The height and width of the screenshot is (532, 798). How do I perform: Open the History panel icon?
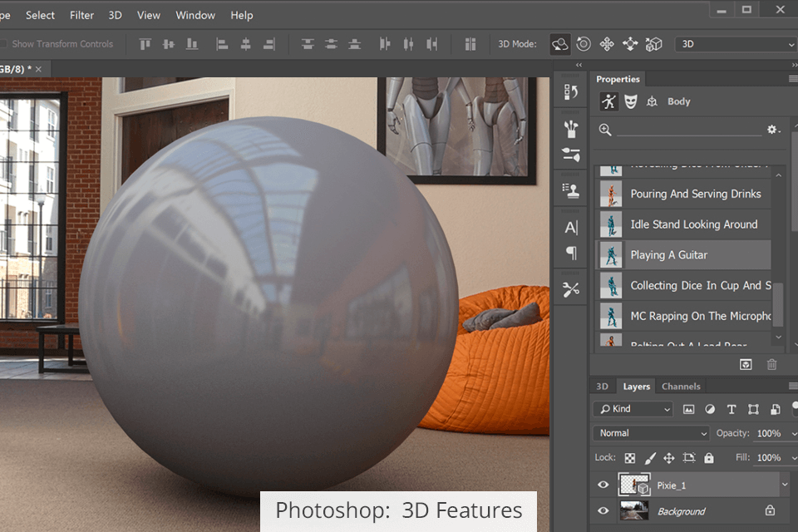coord(571,92)
